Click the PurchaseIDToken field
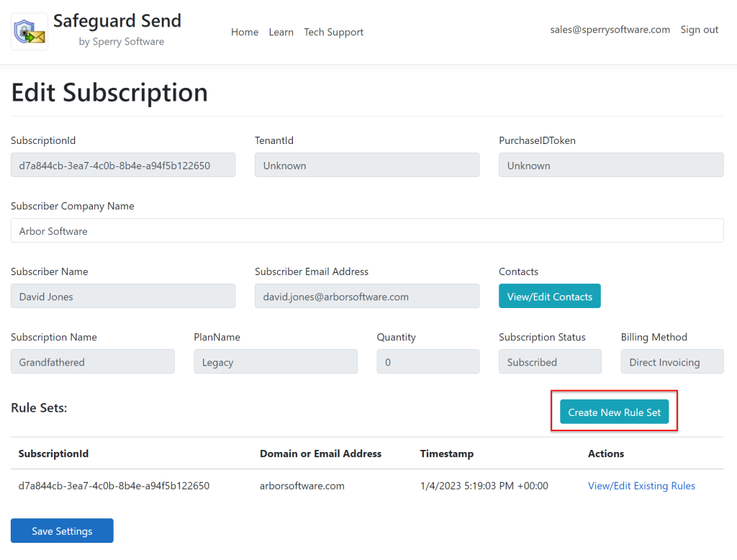 pos(611,165)
